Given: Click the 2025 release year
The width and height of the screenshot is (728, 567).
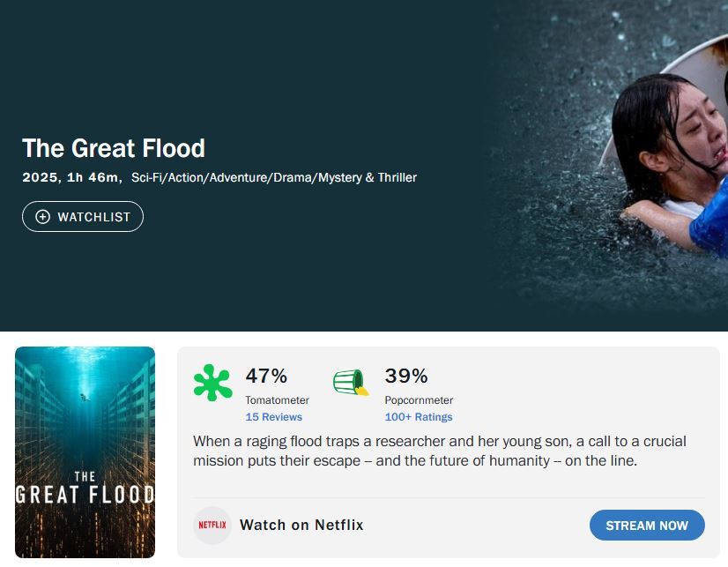Looking at the screenshot, I should point(41,178).
